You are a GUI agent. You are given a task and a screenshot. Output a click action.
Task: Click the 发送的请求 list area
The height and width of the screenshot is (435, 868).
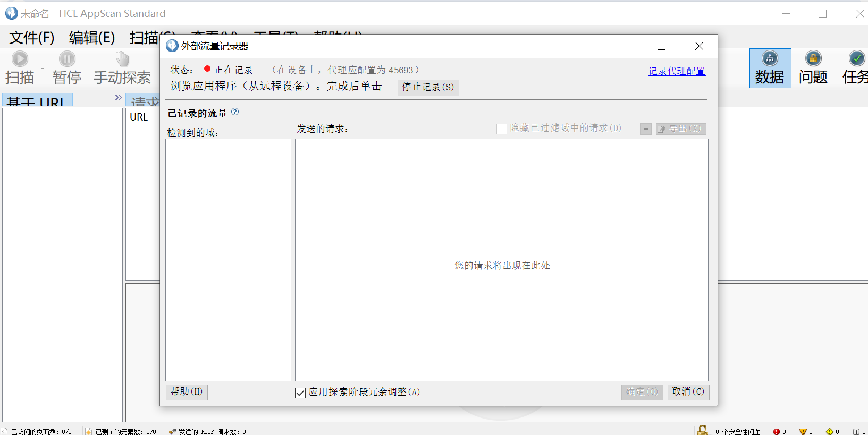502,260
